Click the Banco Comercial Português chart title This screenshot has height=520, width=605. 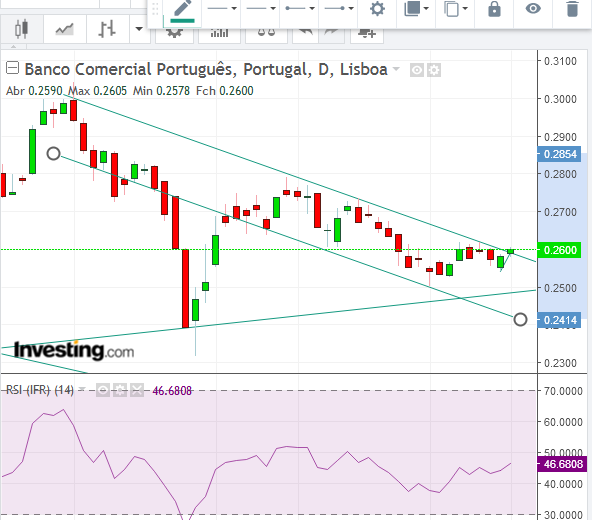coord(206,69)
